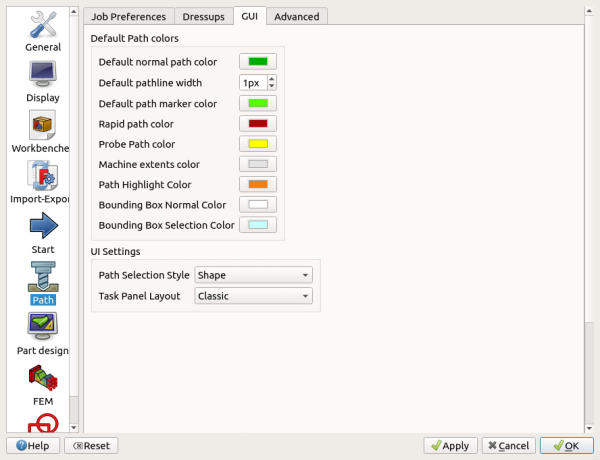Switch to the Dressups tab

click(204, 17)
